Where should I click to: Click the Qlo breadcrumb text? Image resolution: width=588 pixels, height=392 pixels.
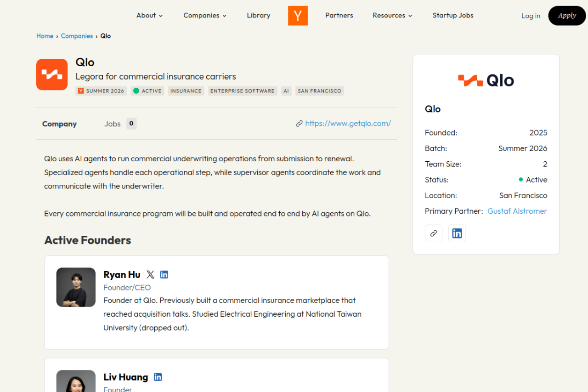click(x=106, y=36)
